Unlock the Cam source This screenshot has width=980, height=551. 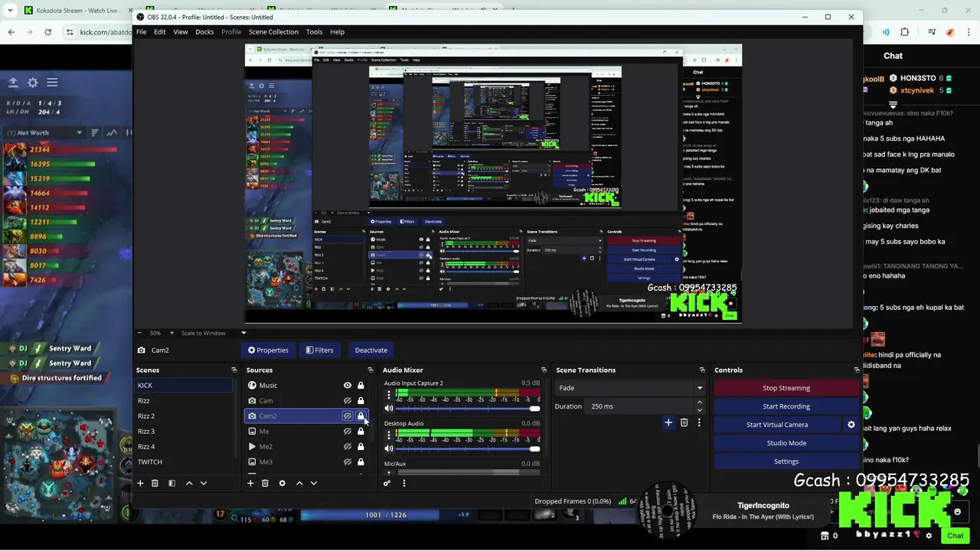[x=361, y=401]
